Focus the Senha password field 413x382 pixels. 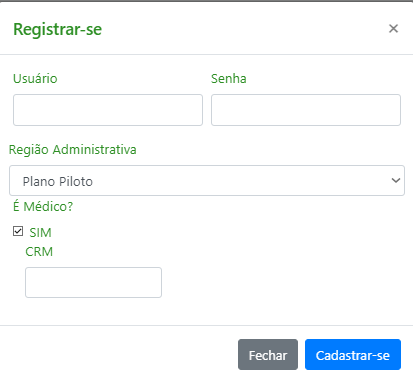[306, 110]
